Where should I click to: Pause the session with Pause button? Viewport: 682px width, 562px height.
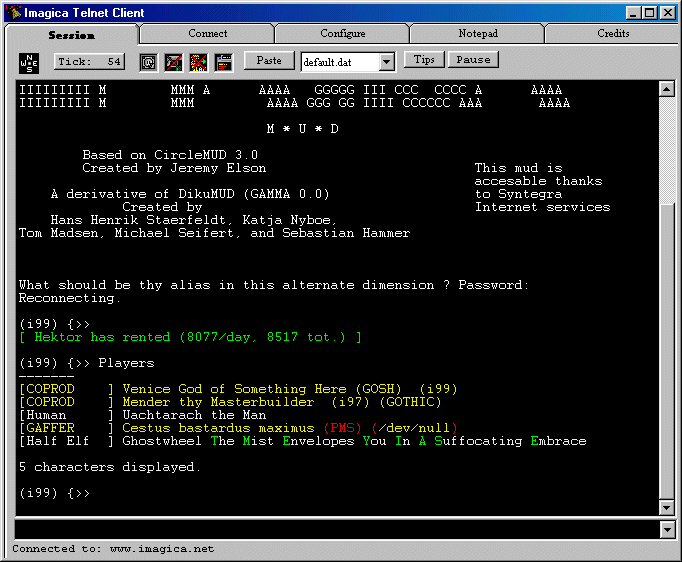473,60
